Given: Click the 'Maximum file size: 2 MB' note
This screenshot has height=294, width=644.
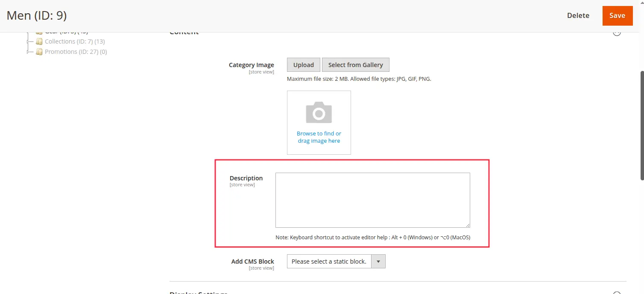Looking at the screenshot, I should [359, 79].
